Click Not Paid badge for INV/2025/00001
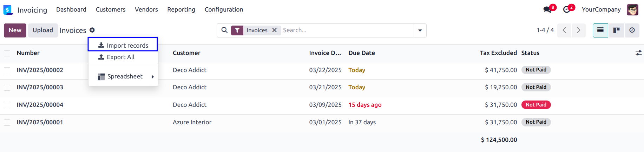This screenshot has height=152, width=644. coord(536,122)
